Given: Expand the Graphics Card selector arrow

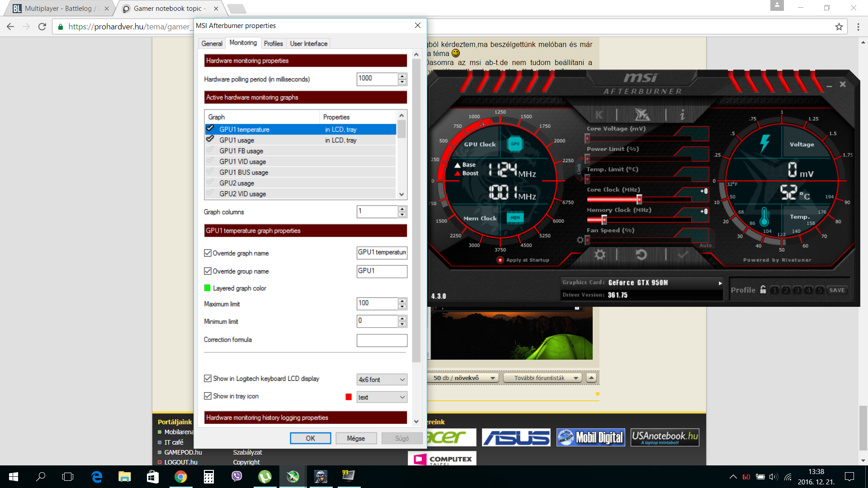Looking at the screenshot, I should pos(720,283).
